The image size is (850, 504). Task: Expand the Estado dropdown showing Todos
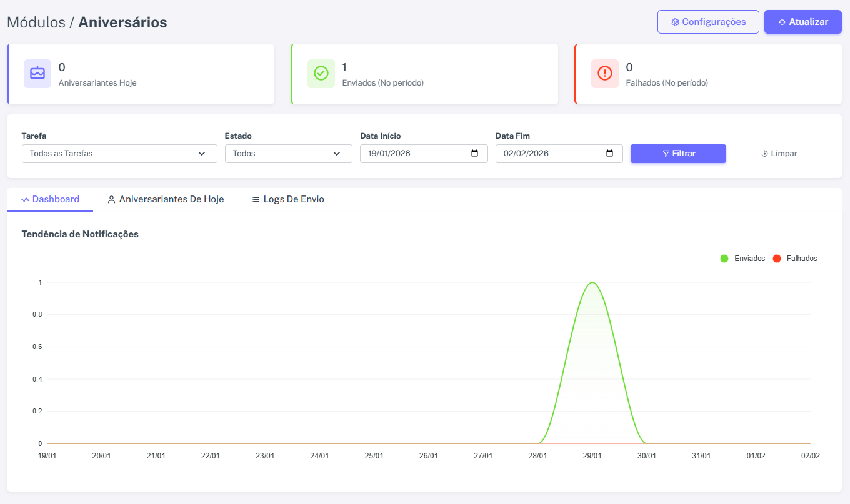pos(289,154)
